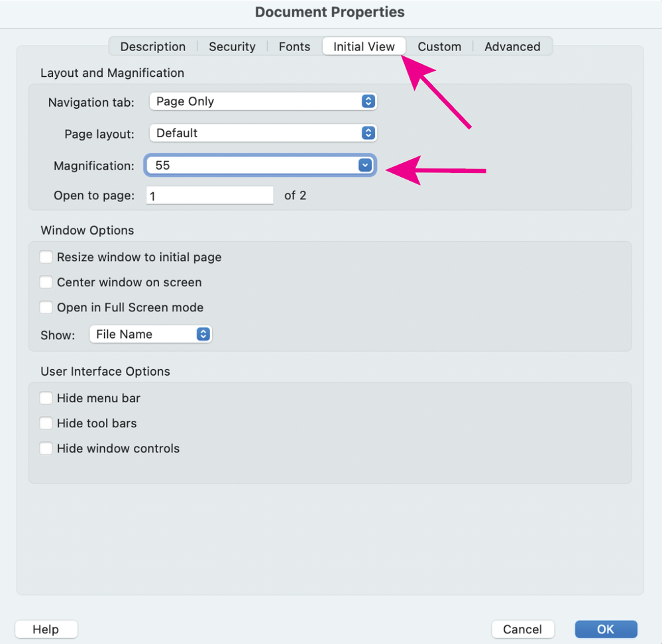Enable Open in Full Screen mode

click(46, 307)
